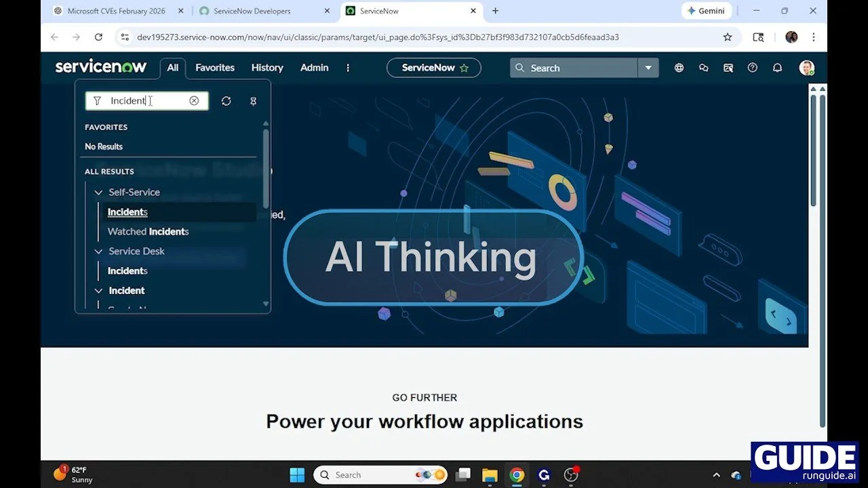
Task: Open the History menu
Action: coord(267,68)
